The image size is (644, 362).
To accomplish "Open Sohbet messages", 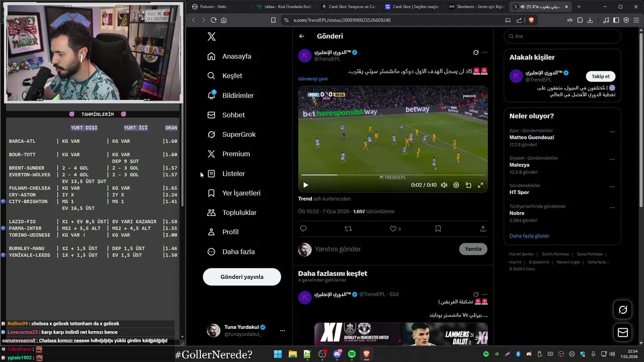I will pos(226,115).
